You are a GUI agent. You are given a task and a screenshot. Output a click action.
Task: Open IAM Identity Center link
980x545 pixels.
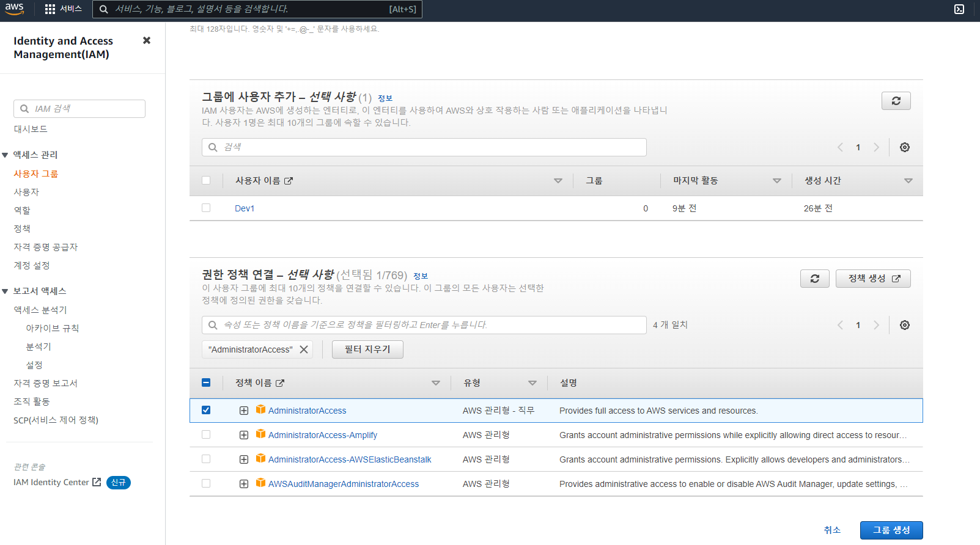[x=57, y=482]
